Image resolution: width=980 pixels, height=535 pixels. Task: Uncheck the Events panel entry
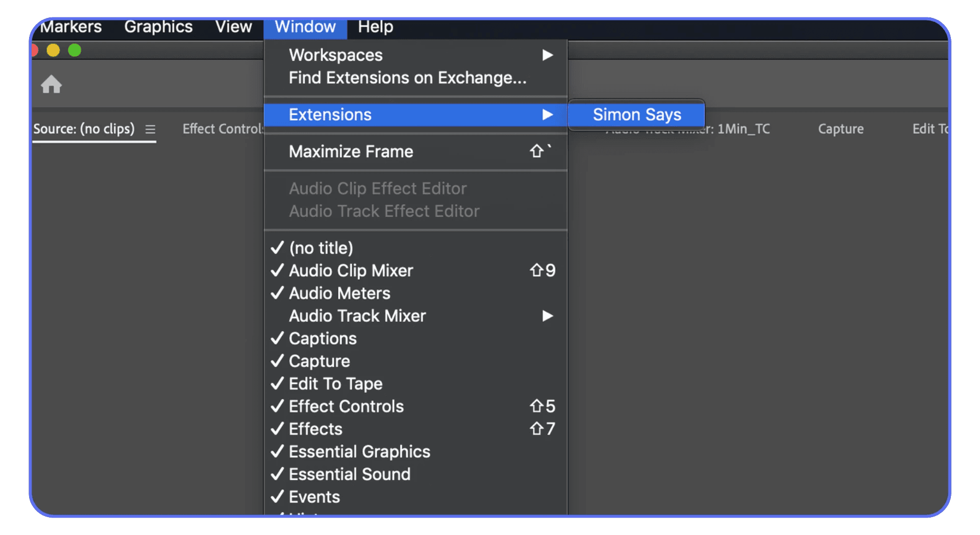pos(313,496)
